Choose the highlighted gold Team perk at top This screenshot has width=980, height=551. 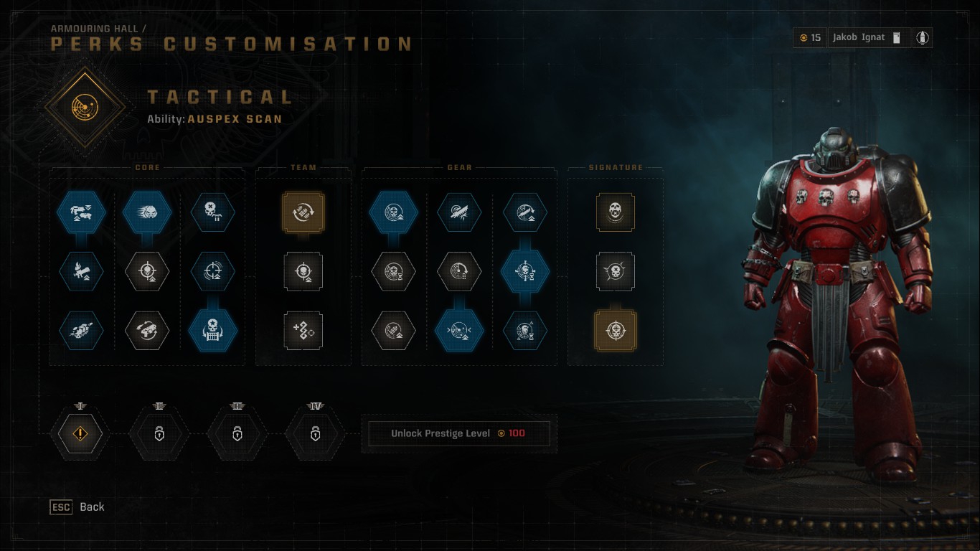tap(303, 212)
